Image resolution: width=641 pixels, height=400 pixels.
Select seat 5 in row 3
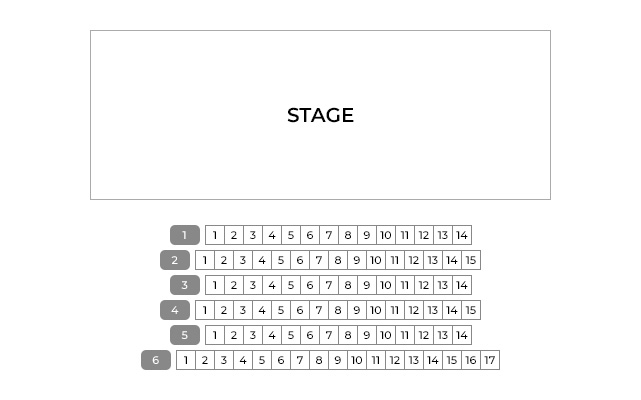coord(290,285)
